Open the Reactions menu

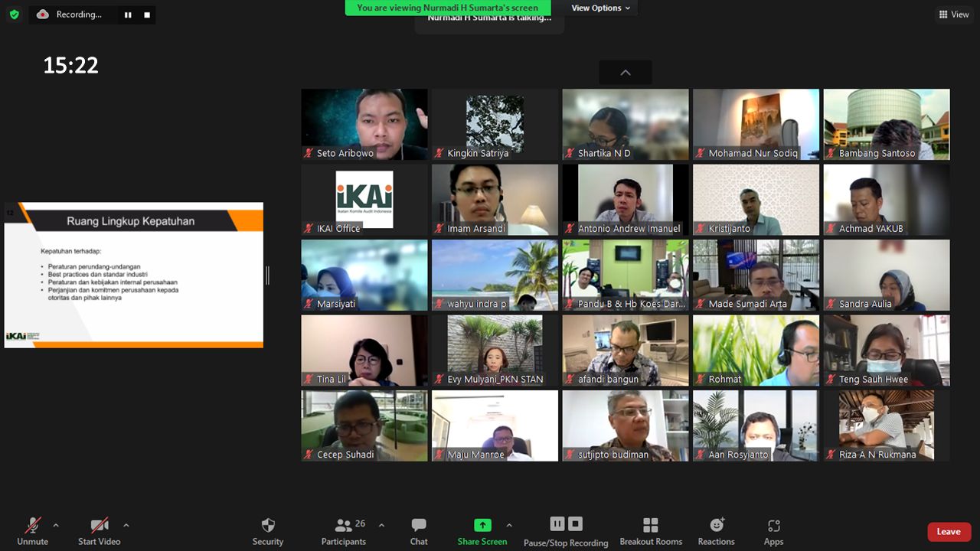pyautogui.click(x=717, y=531)
